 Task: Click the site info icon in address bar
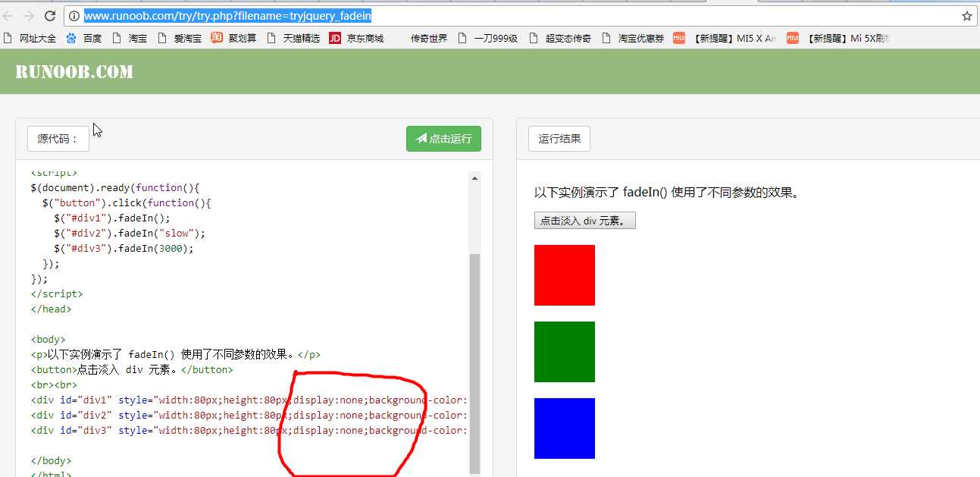(74, 16)
